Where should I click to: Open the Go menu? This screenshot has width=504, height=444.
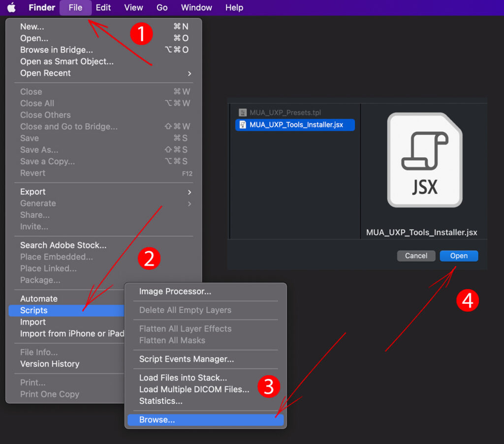(x=162, y=7)
